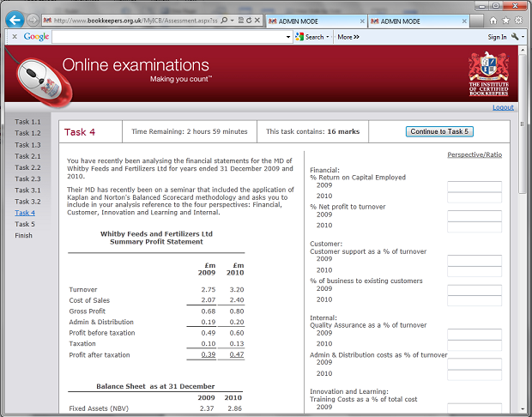Viewport: 532px width, 417px height.
Task: Click the 2009 Net profit to turnover field
Action: [475, 216]
